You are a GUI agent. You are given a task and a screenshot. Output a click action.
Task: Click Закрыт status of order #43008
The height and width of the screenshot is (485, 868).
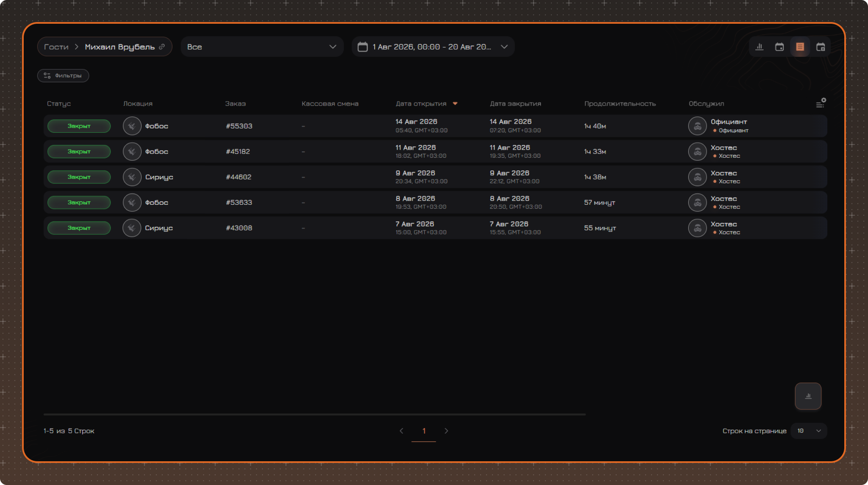tap(79, 228)
